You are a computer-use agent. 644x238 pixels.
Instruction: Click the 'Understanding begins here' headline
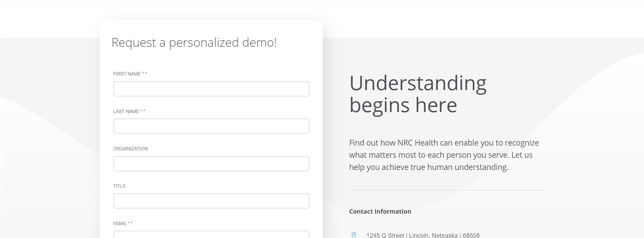coord(418,94)
